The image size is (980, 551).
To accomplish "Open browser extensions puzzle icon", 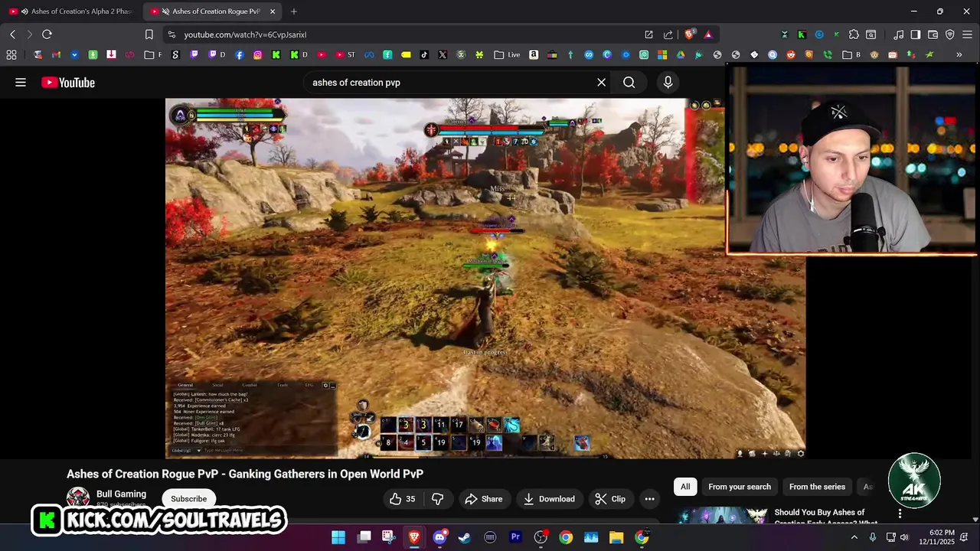I will point(854,34).
